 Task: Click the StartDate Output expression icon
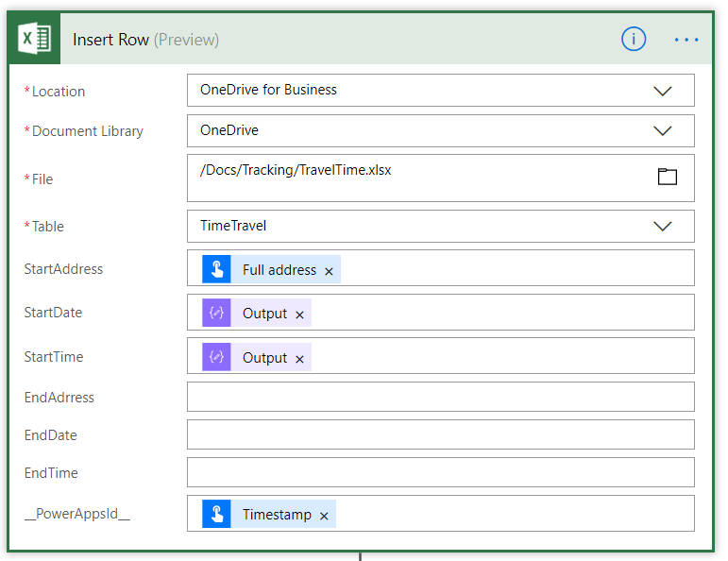pos(216,314)
